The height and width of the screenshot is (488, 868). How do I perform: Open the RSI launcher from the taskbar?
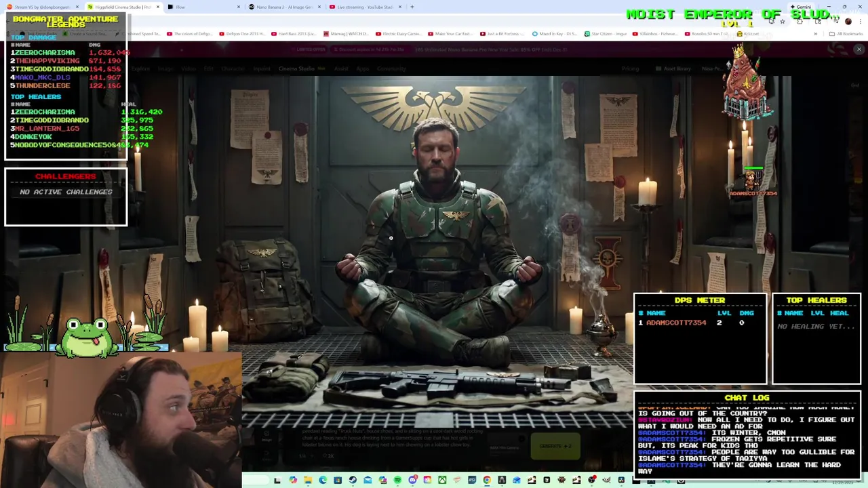coord(472,481)
